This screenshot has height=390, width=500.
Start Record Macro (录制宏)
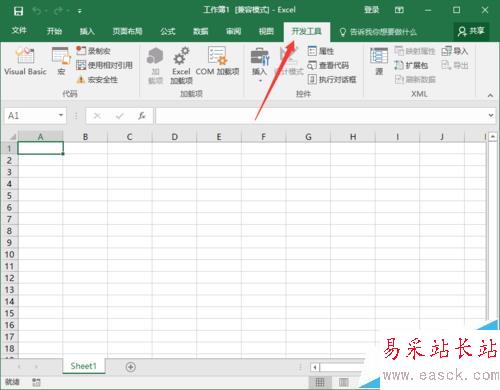(93, 51)
